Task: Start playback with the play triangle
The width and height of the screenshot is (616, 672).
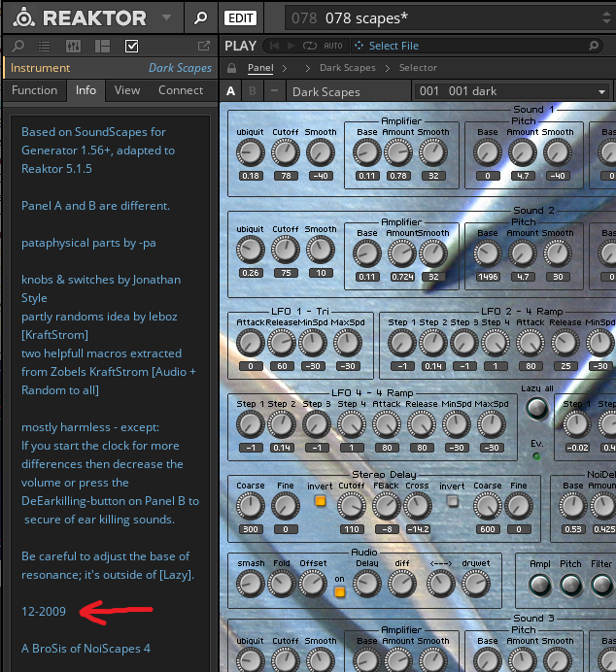Action: (291, 46)
